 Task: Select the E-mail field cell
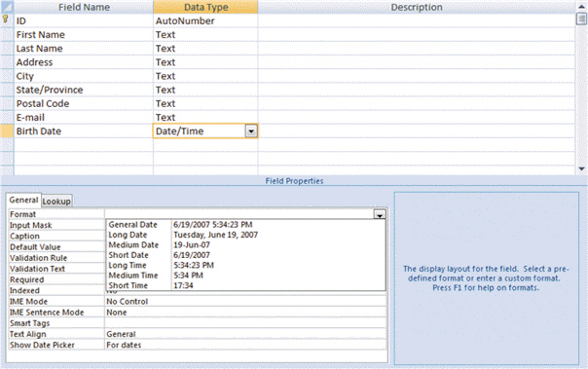tap(84, 118)
